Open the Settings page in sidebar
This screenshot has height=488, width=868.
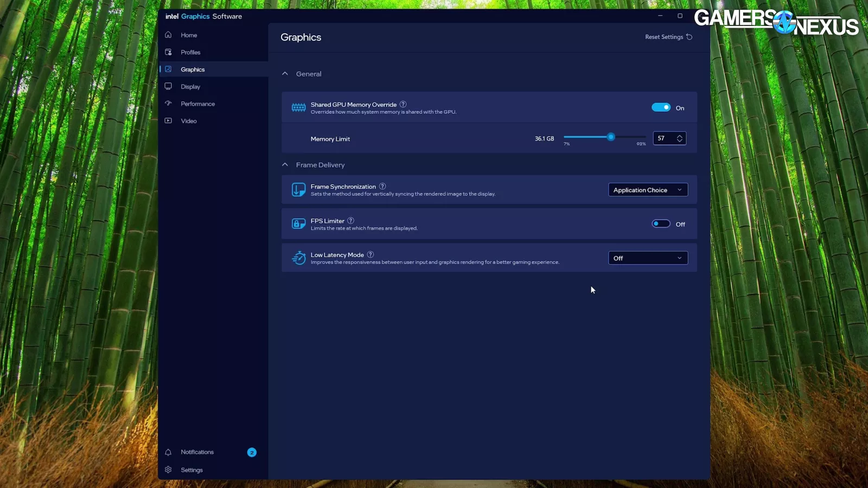click(x=192, y=470)
